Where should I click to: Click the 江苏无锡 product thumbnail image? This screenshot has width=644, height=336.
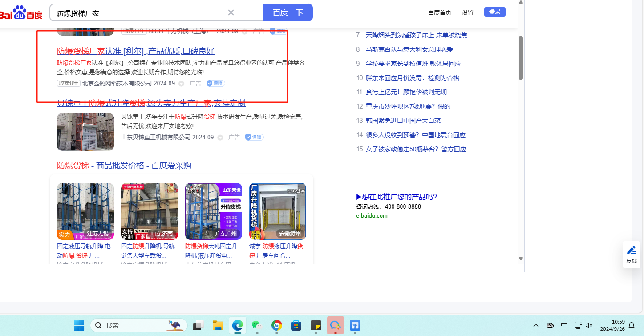click(x=85, y=211)
